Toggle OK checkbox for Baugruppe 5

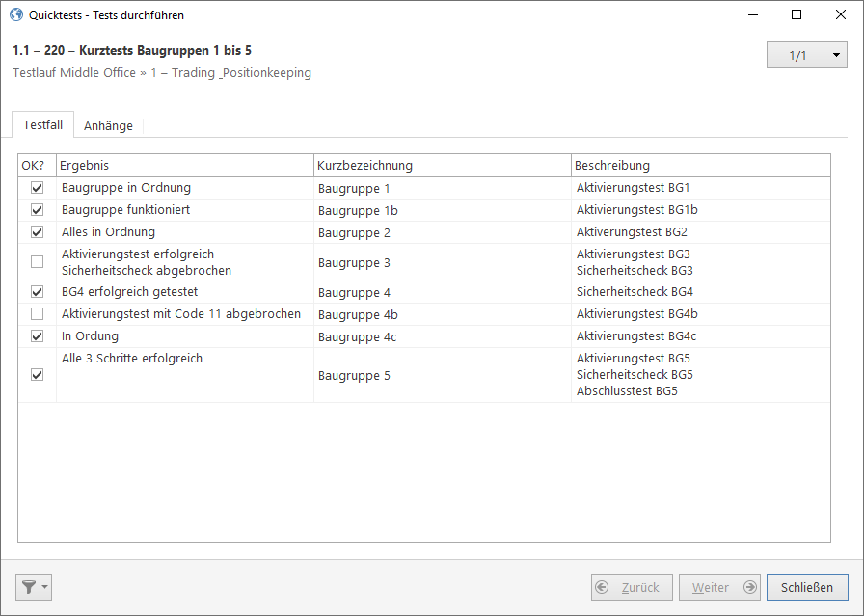37,375
